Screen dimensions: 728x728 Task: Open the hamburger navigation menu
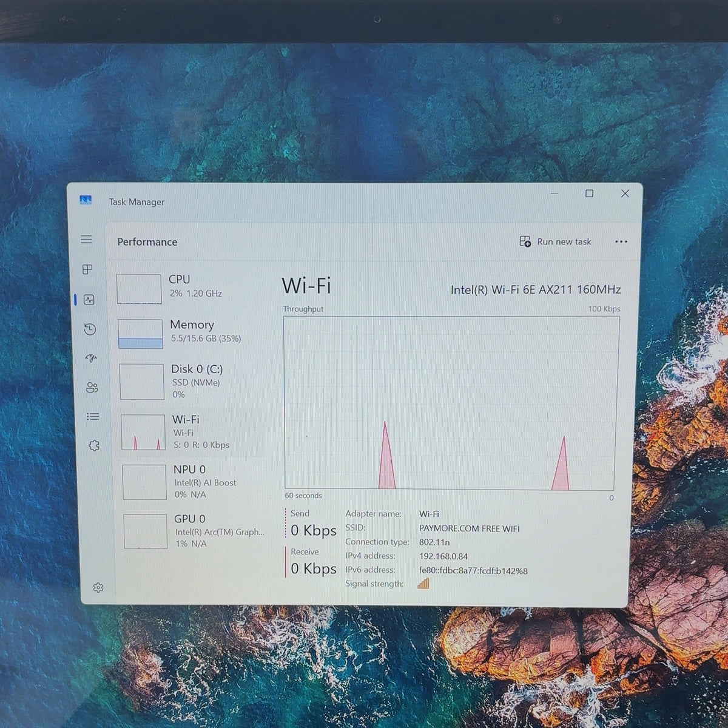[87, 240]
